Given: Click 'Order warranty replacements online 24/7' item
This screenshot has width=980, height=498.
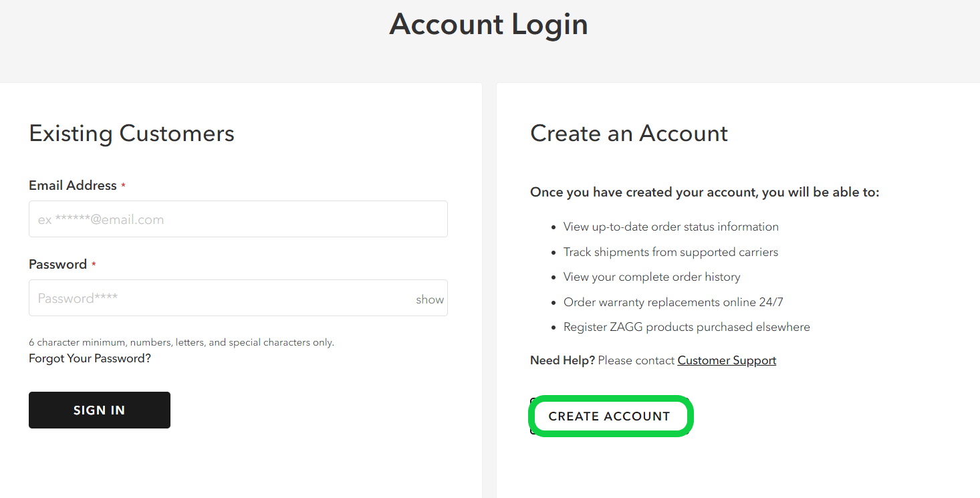Looking at the screenshot, I should [x=673, y=302].
